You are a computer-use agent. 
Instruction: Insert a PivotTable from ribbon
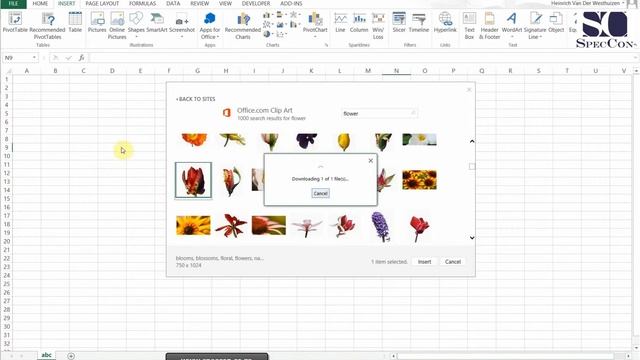[x=15, y=22]
